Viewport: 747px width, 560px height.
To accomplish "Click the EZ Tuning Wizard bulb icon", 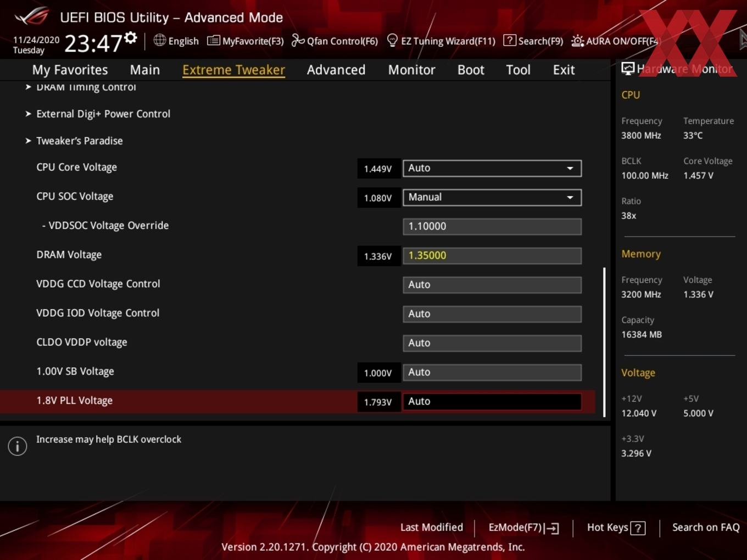I will [x=392, y=41].
